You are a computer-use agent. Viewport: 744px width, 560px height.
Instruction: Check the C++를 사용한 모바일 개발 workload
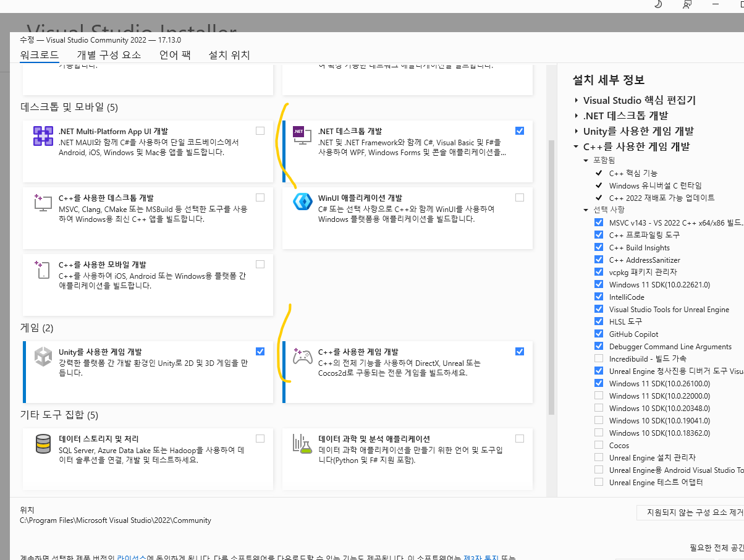(x=260, y=264)
